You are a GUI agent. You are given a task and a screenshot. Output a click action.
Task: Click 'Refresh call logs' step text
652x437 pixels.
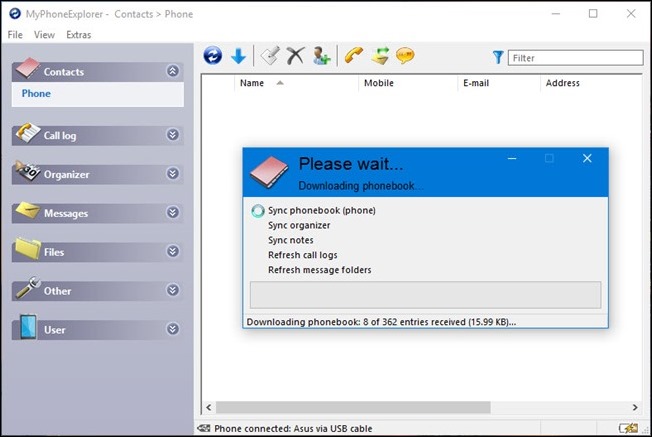pos(303,255)
